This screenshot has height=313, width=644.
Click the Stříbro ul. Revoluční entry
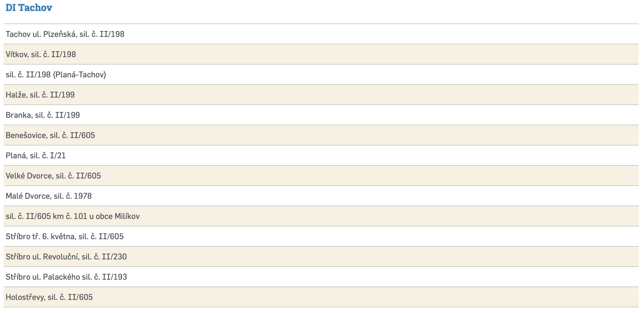[66, 257]
